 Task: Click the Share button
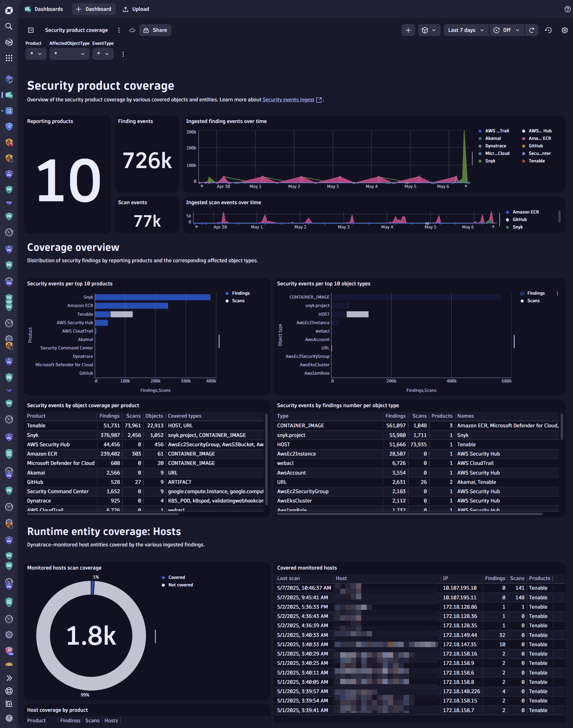[x=155, y=30]
